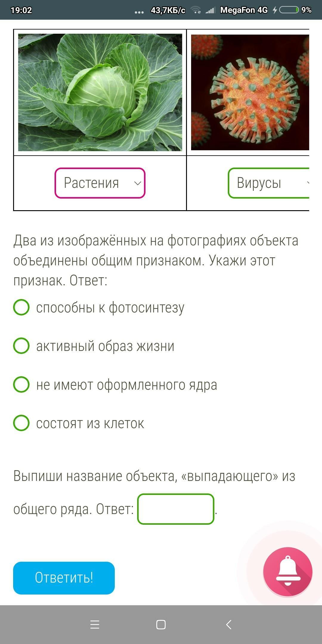322x644 pixels.
Task: Open the 'Вирусы' dropdown under virus image
Action: pyautogui.click(x=268, y=183)
